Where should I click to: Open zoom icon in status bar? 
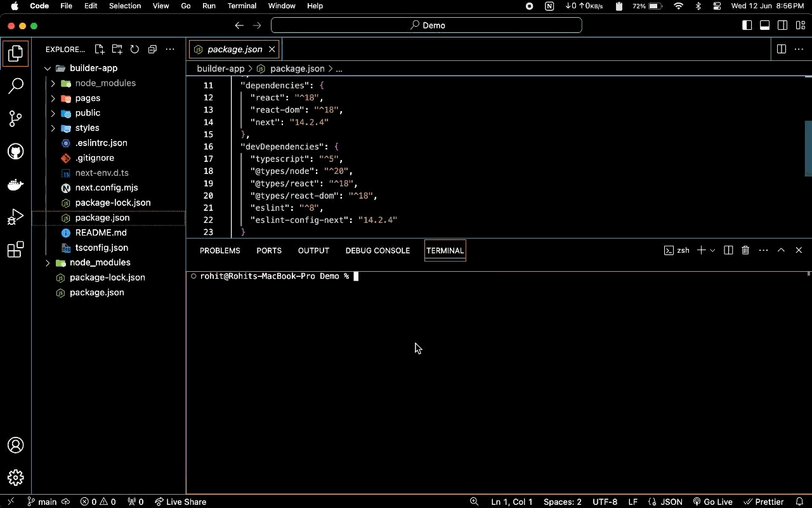(474, 502)
